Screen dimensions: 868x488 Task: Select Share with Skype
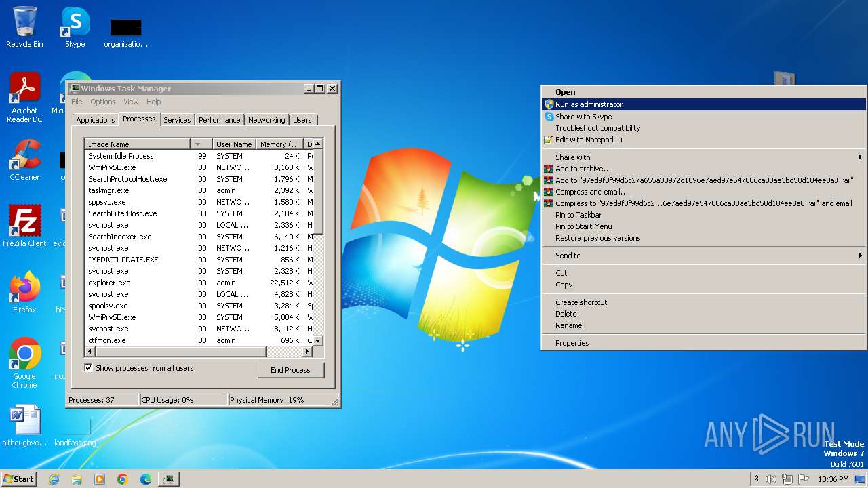[704, 117]
